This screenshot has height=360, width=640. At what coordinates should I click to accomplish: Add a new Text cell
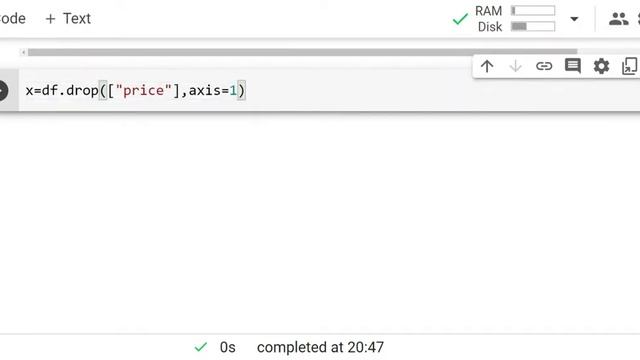tap(68, 19)
